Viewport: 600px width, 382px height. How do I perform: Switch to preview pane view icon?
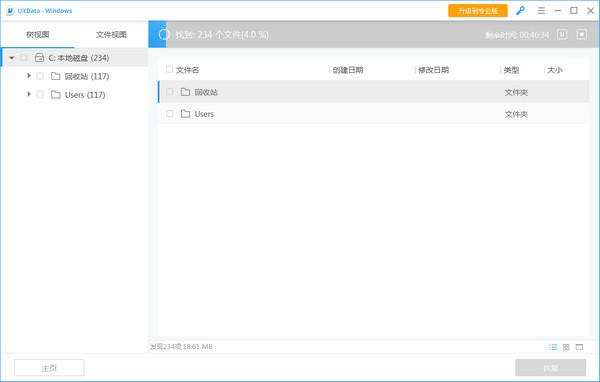coord(579,347)
